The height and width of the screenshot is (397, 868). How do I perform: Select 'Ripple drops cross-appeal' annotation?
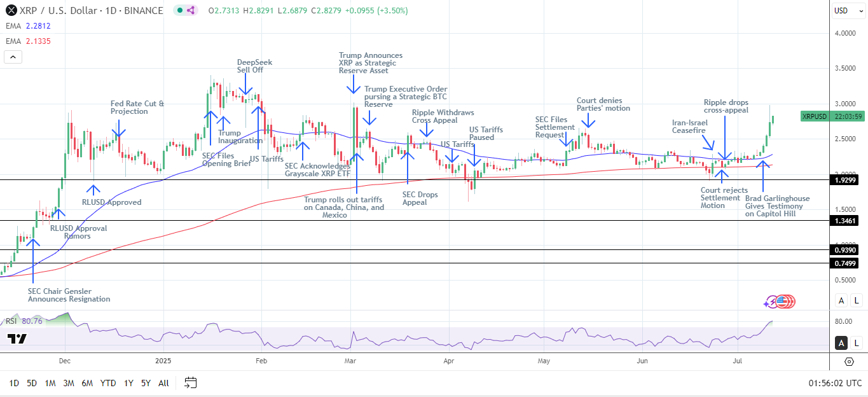pyautogui.click(x=726, y=106)
